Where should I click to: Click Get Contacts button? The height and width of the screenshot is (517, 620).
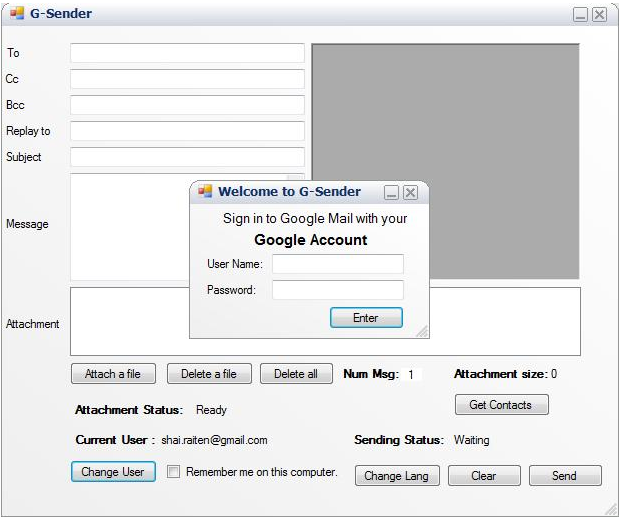pyautogui.click(x=502, y=405)
